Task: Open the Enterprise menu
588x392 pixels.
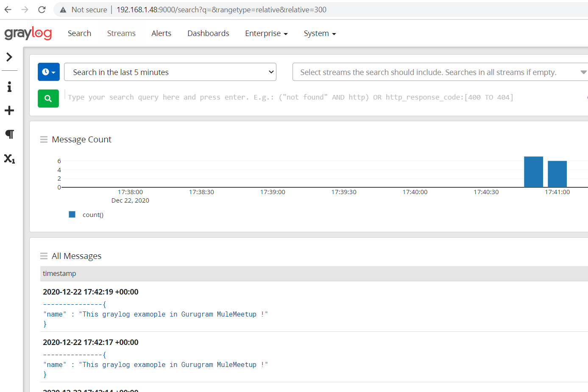Action: tap(266, 33)
